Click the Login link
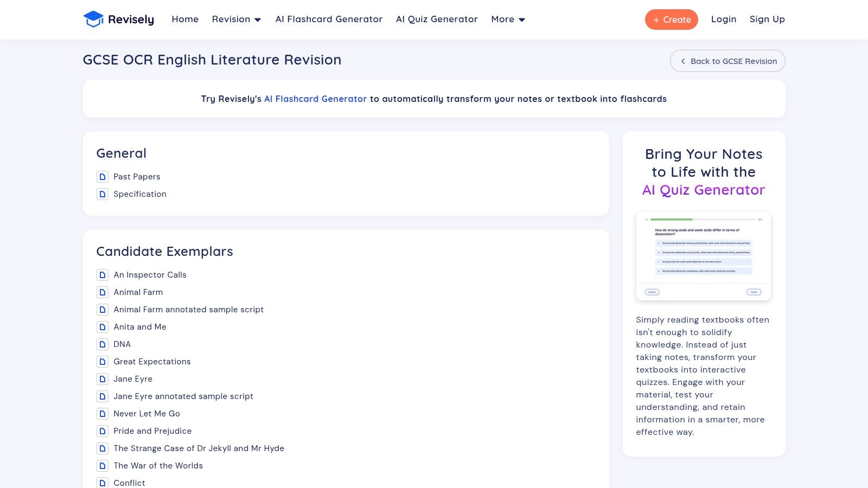Screen dimensions: 868x488 point(724,20)
